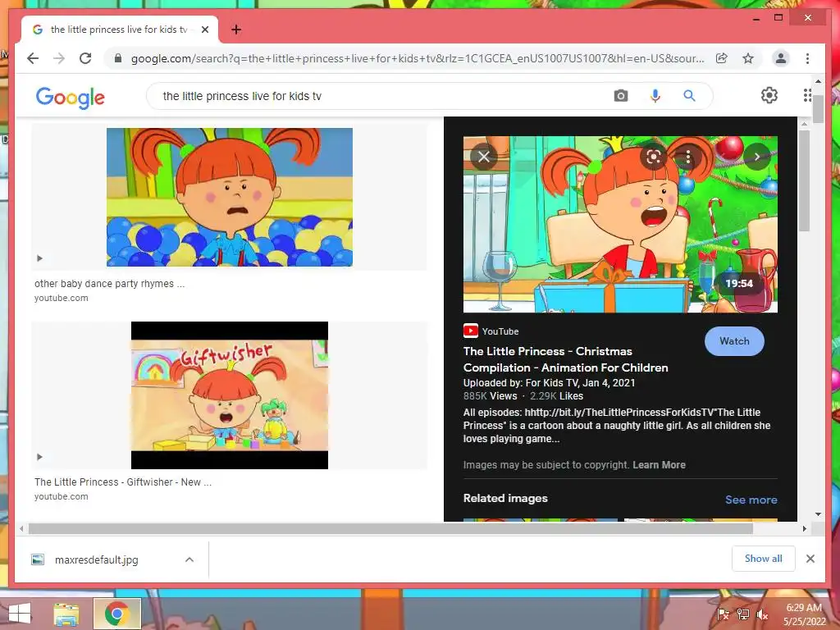The height and width of the screenshot is (630, 840).
Task: Open the network tray icon
Action: (742, 614)
